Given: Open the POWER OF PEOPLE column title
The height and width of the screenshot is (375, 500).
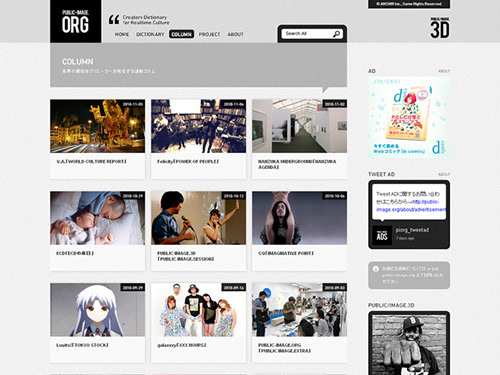Looking at the screenshot, I should pyautogui.click(x=188, y=161).
